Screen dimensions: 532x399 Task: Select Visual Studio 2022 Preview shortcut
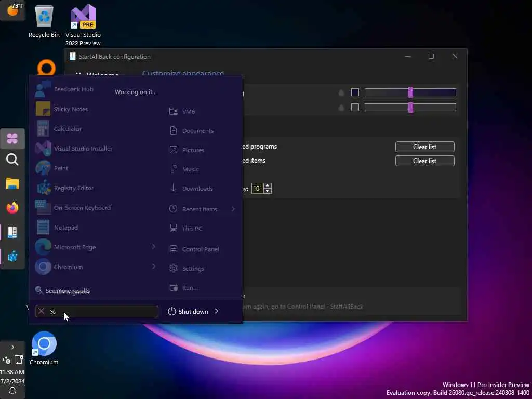point(83,25)
